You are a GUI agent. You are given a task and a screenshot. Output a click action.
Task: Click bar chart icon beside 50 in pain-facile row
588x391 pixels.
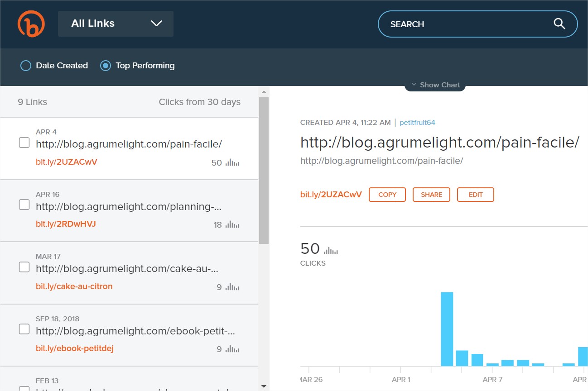click(x=232, y=162)
